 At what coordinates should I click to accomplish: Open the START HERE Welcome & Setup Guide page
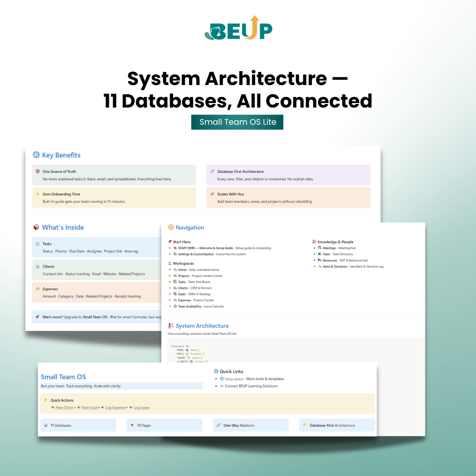(205, 248)
